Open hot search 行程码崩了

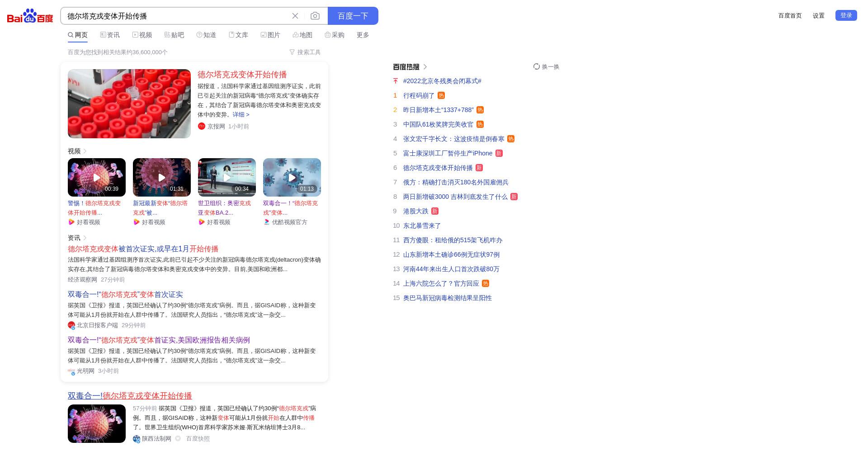click(x=419, y=96)
